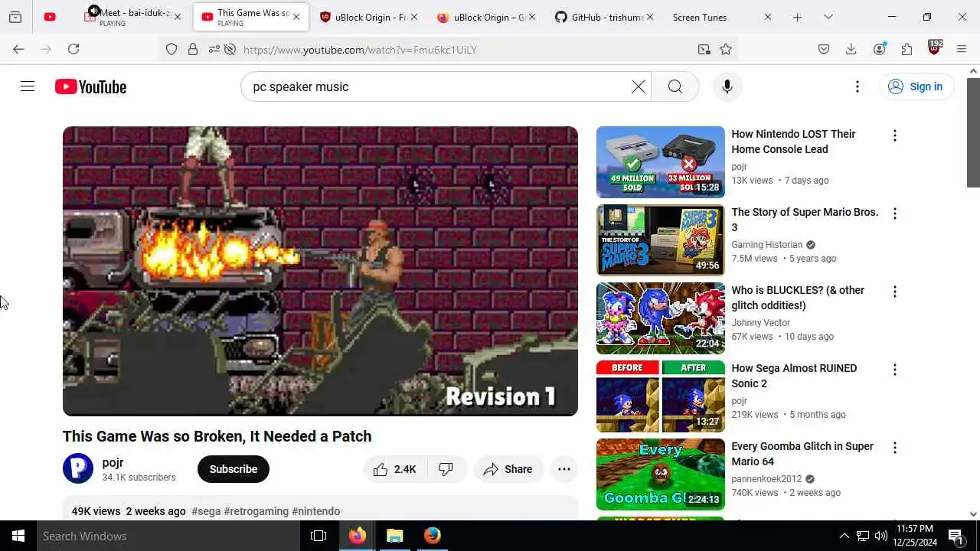Image resolution: width=980 pixels, height=551 pixels.
Task: Open Firefox View icon
Action: 15,17
